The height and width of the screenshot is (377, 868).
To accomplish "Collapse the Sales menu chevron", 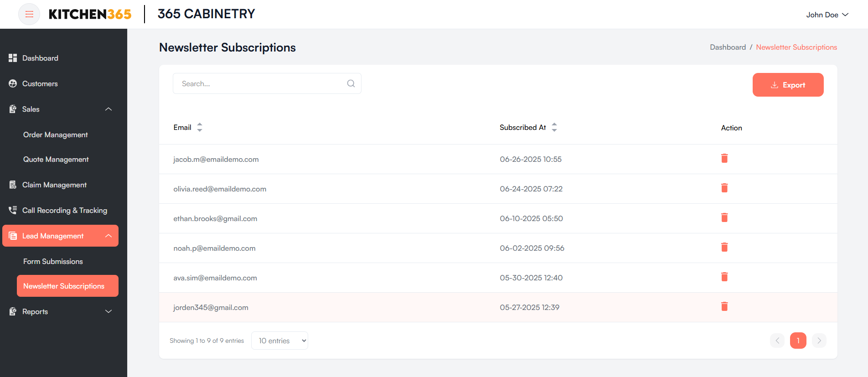I will point(108,109).
